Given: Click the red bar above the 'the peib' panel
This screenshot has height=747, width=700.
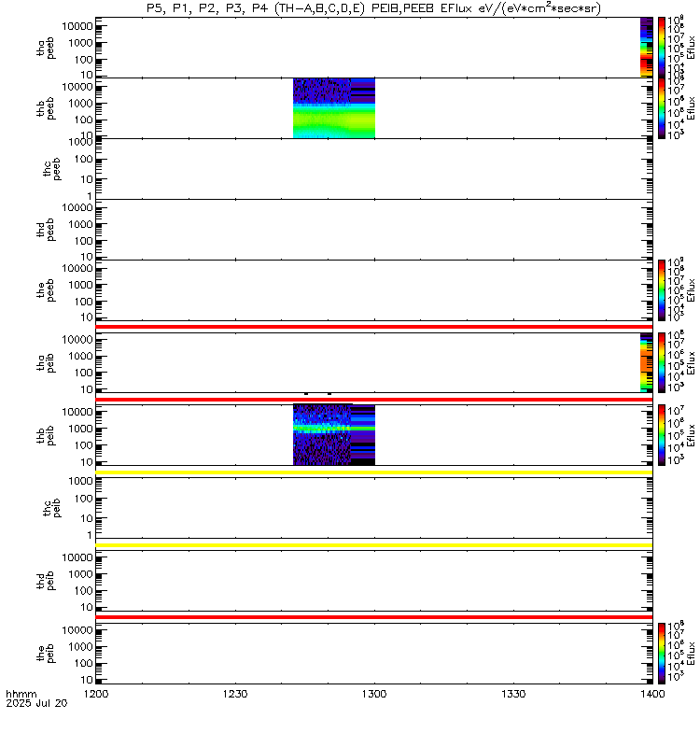Looking at the screenshot, I should (x=374, y=617).
